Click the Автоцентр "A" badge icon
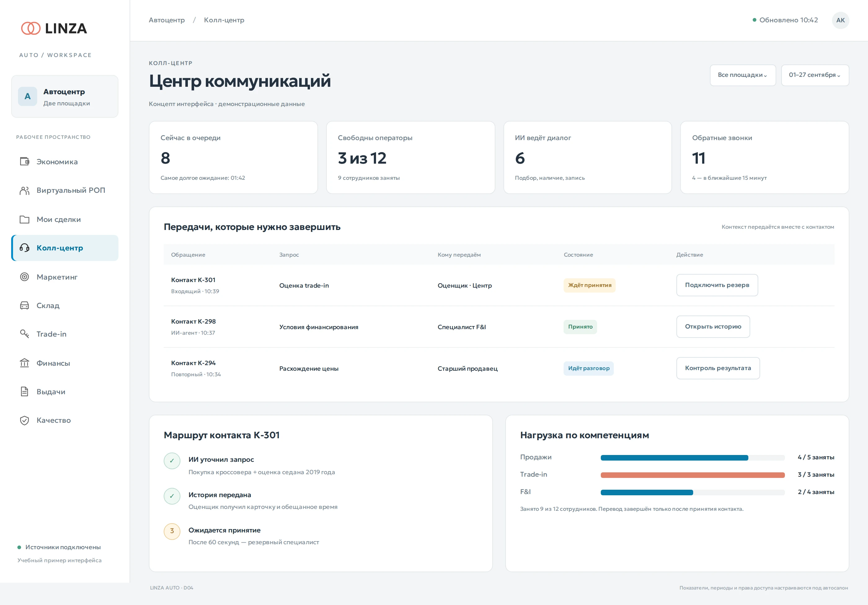The image size is (868, 605). click(x=28, y=96)
